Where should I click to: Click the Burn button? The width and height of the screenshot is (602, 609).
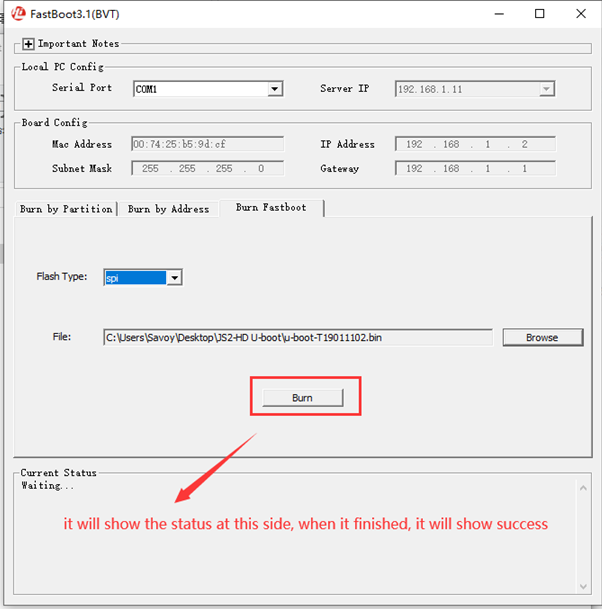coord(303,398)
